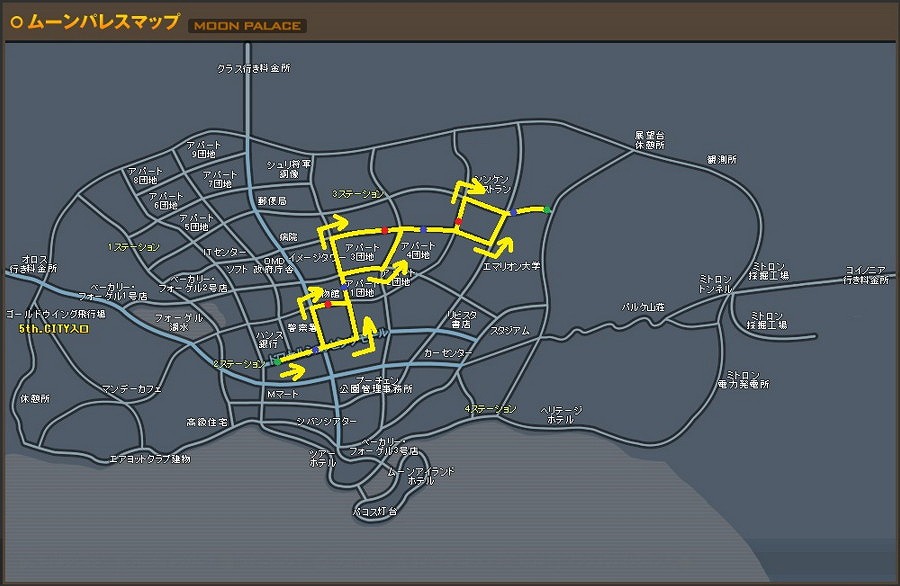The width and height of the screenshot is (900, 586).
Task: Click the 1ステーション station label
Action: tap(133, 246)
